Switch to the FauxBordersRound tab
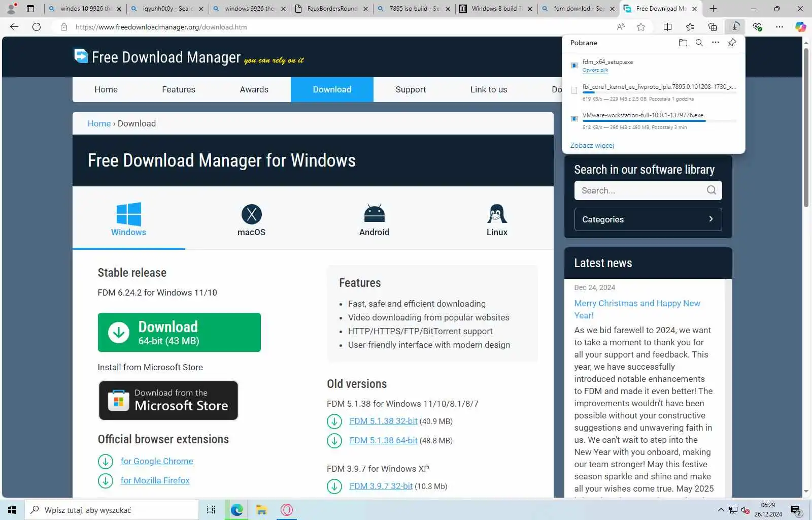The image size is (812, 520). pos(332,9)
